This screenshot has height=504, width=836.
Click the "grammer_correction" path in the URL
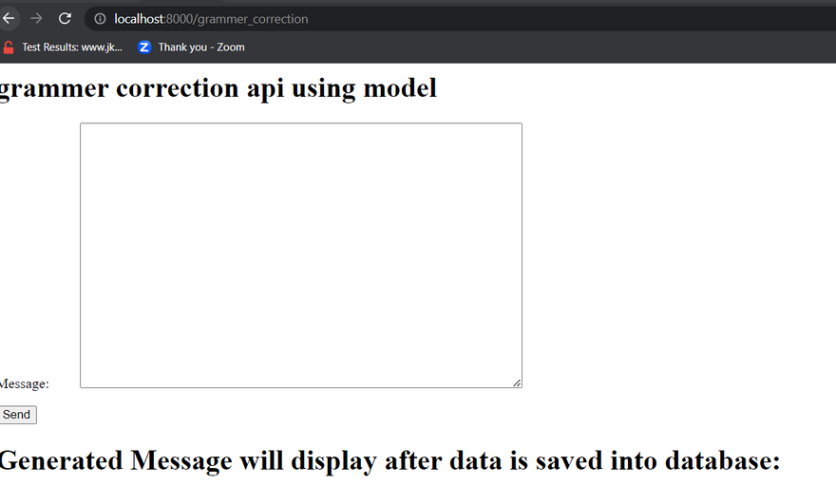[252, 19]
